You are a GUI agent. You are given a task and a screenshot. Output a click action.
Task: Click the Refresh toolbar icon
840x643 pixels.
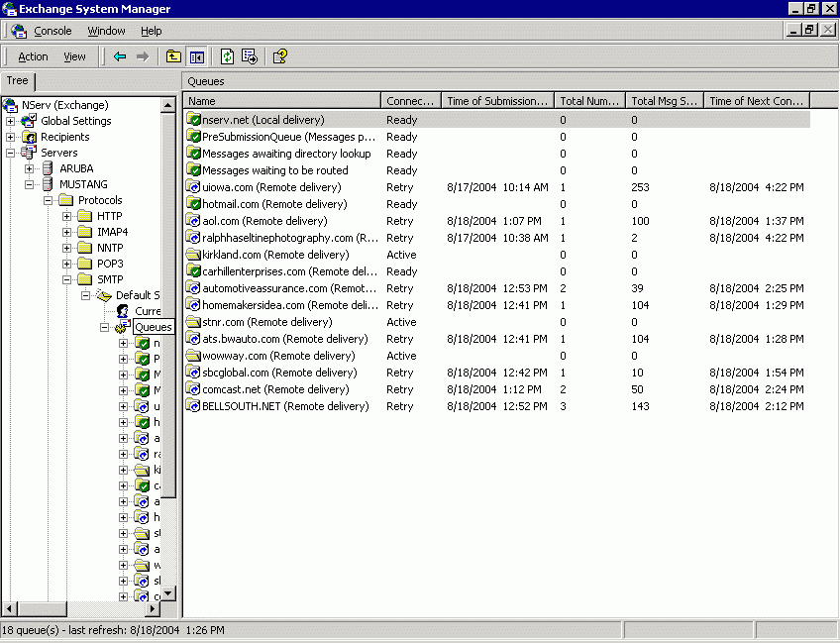(227, 56)
